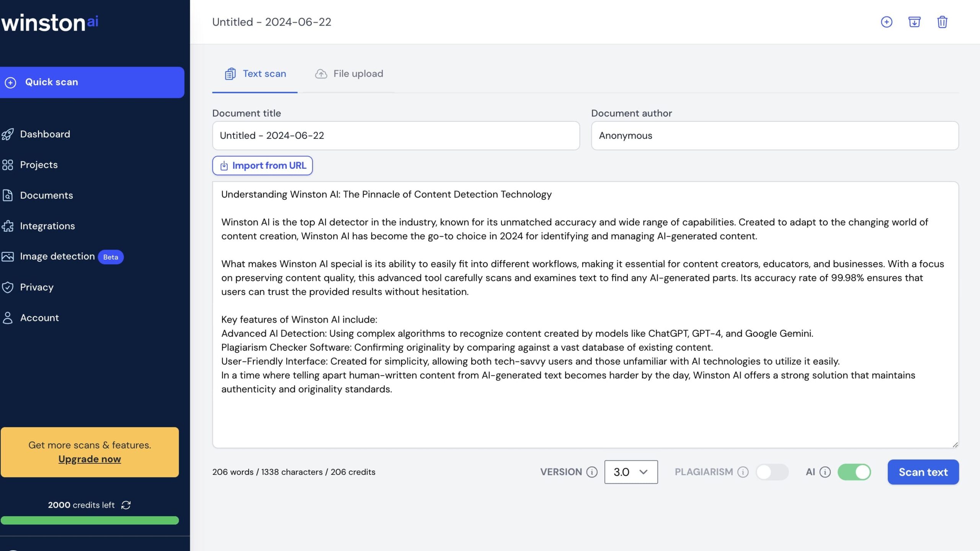The image size is (980, 551).
Task: Open Dashboard from the rocket icon
Action: click(8, 134)
